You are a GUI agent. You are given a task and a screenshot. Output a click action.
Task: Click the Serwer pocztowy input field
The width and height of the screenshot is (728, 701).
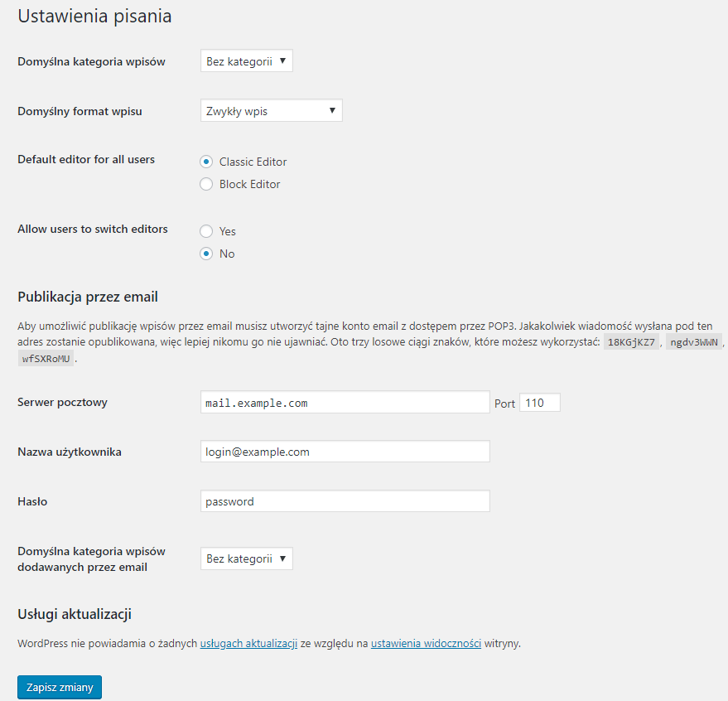pyautogui.click(x=345, y=403)
